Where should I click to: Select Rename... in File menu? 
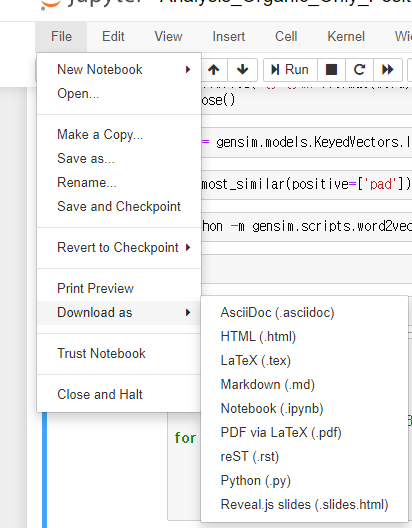point(119,183)
